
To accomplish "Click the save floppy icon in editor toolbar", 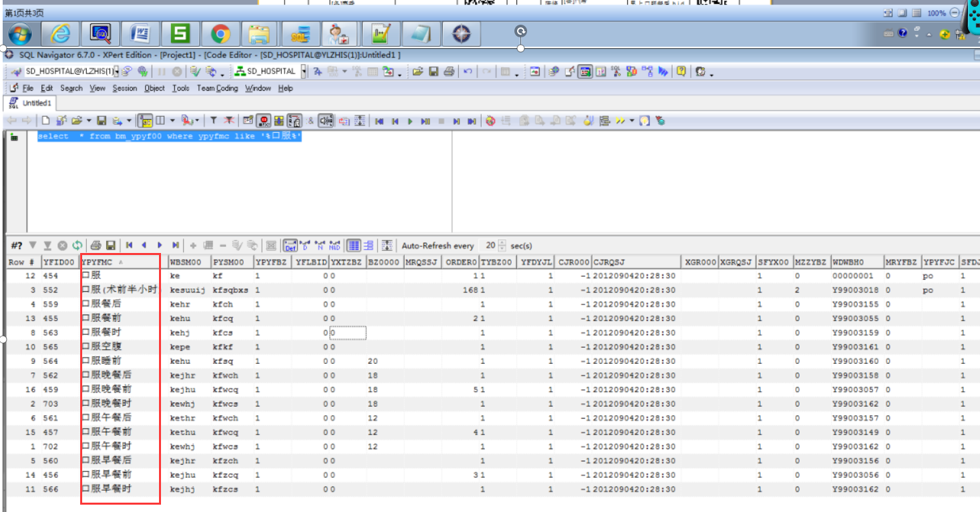I will 102,121.
